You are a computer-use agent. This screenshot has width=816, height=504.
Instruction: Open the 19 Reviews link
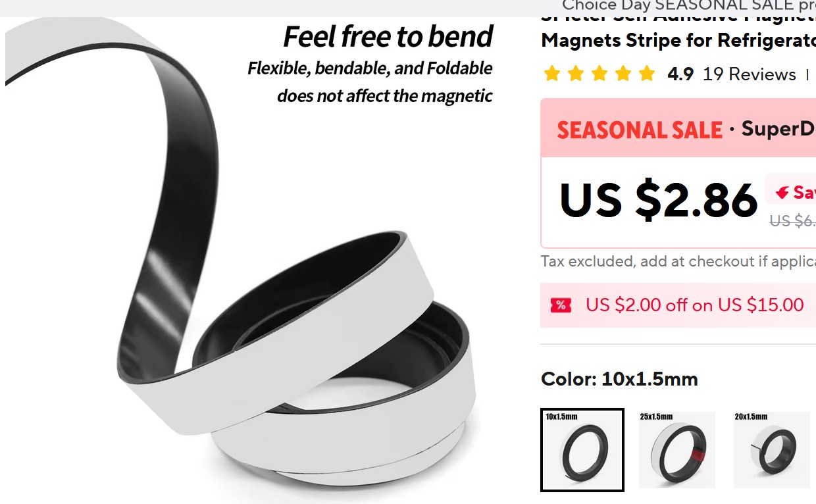point(749,74)
